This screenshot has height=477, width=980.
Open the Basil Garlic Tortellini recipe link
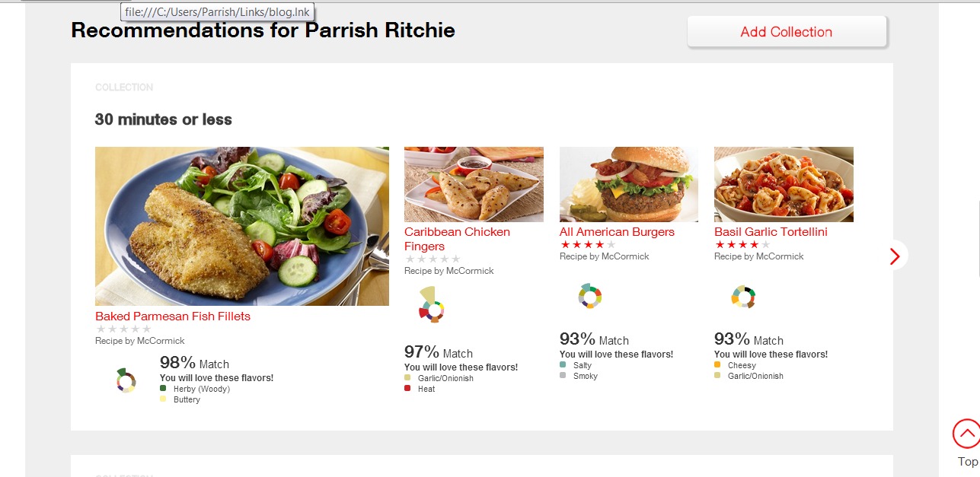[771, 231]
